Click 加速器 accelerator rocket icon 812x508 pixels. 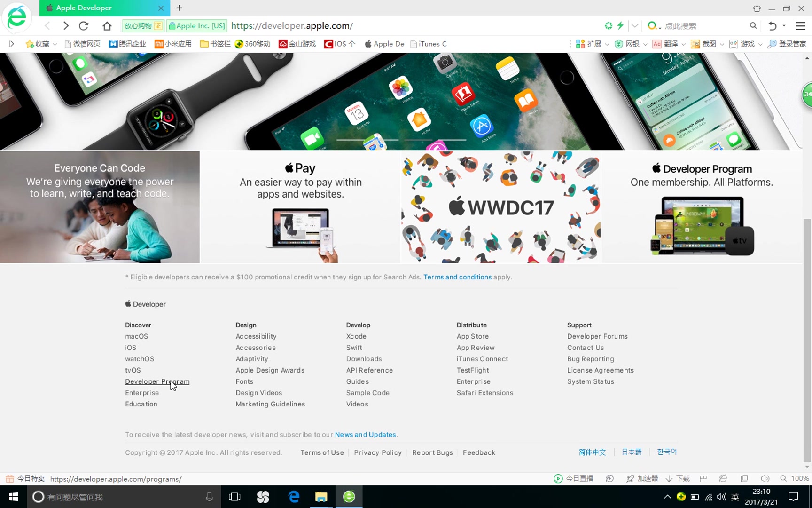click(x=630, y=478)
